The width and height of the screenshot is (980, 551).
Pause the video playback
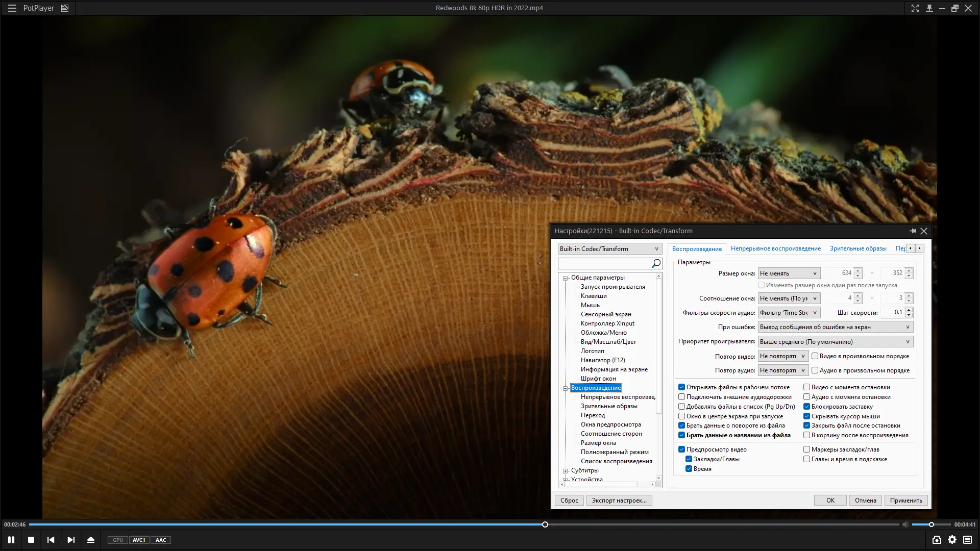click(x=11, y=540)
